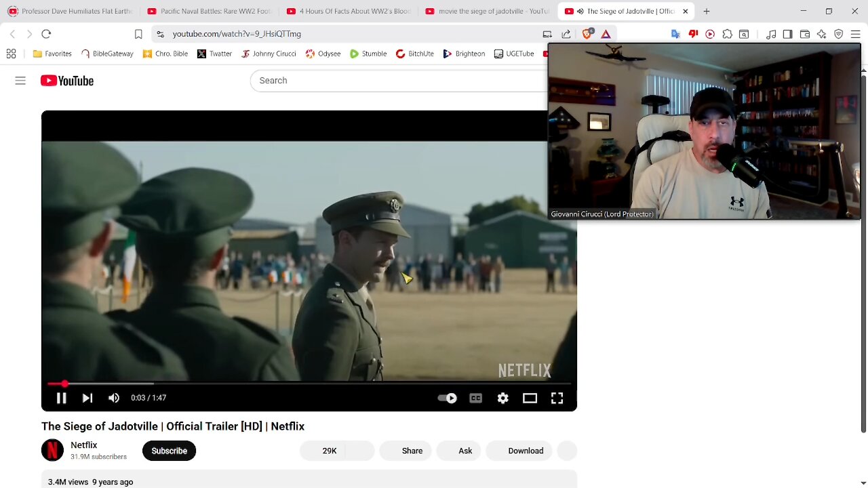Open the video player settings gear
This screenshot has height=488, width=868.
(502, 398)
